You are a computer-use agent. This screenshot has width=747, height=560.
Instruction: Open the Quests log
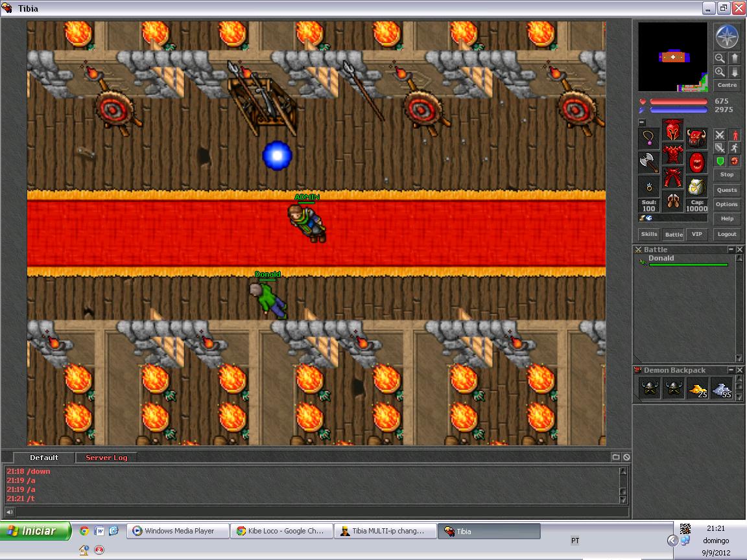(x=727, y=190)
